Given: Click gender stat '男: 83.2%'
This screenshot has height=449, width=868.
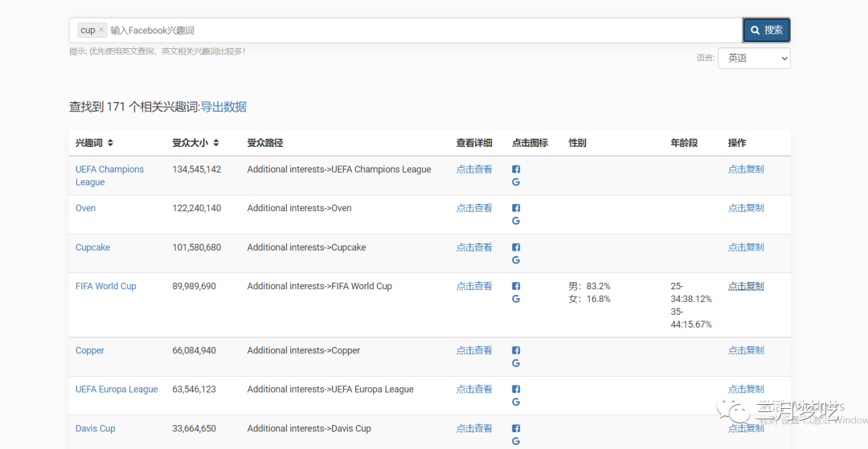Looking at the screenshot, I should 590,286.
